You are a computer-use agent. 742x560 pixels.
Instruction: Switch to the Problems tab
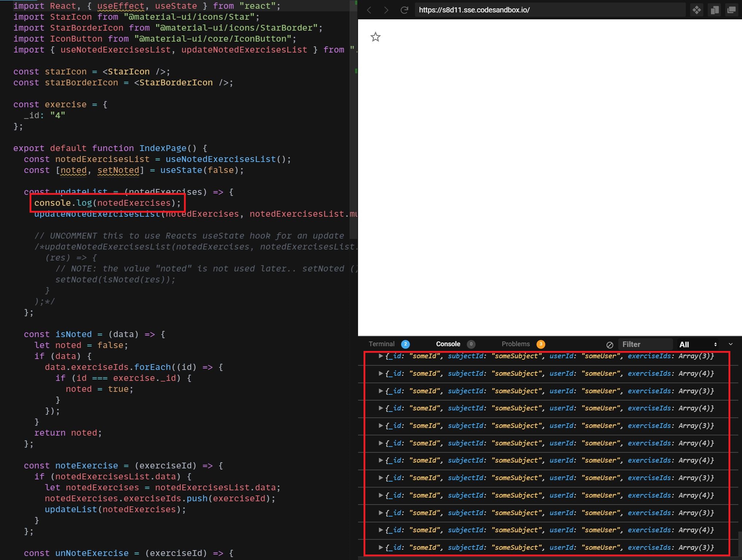pyautogui.click(x=515, y=344)
